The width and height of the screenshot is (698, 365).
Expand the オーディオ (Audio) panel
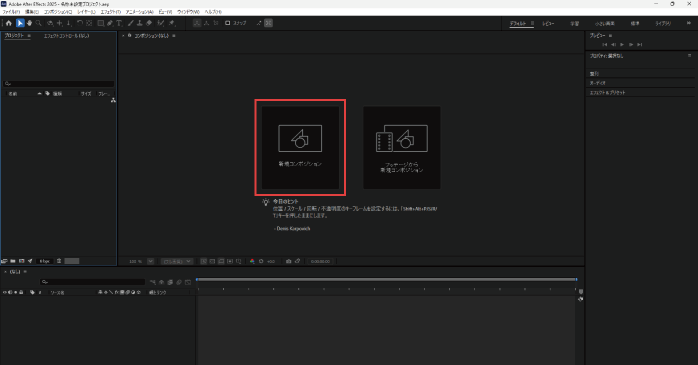[x=597, y=83]
